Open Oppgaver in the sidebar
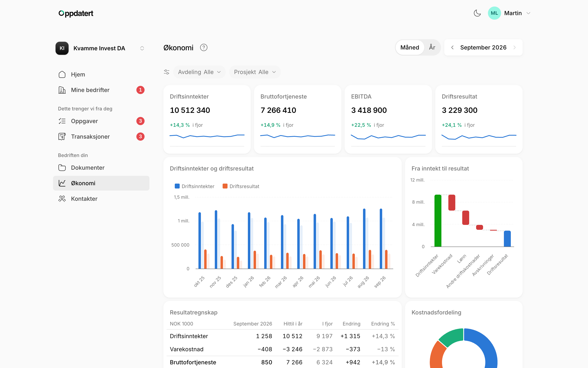 pos(101,121)
